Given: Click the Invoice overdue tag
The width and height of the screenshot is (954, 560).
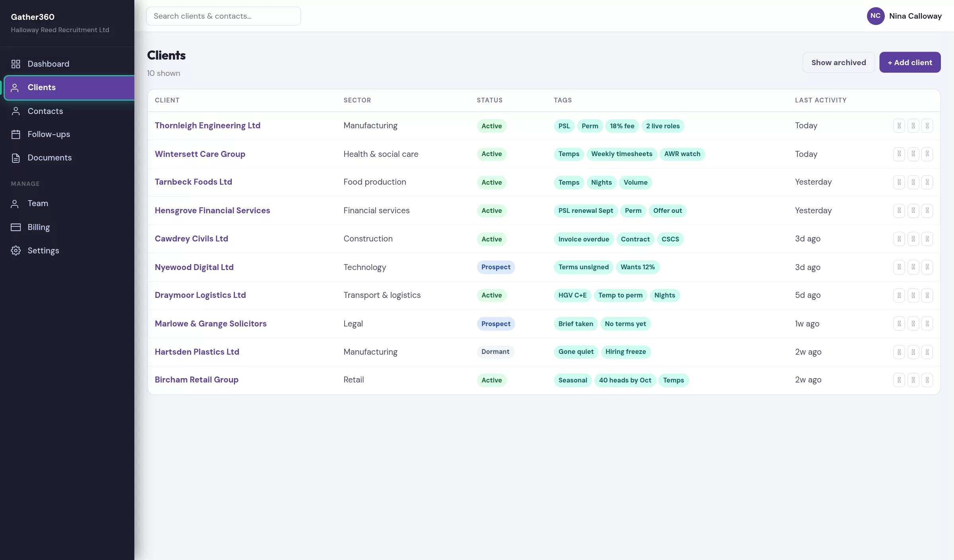Looking at the screenshot, I should 584,239.
